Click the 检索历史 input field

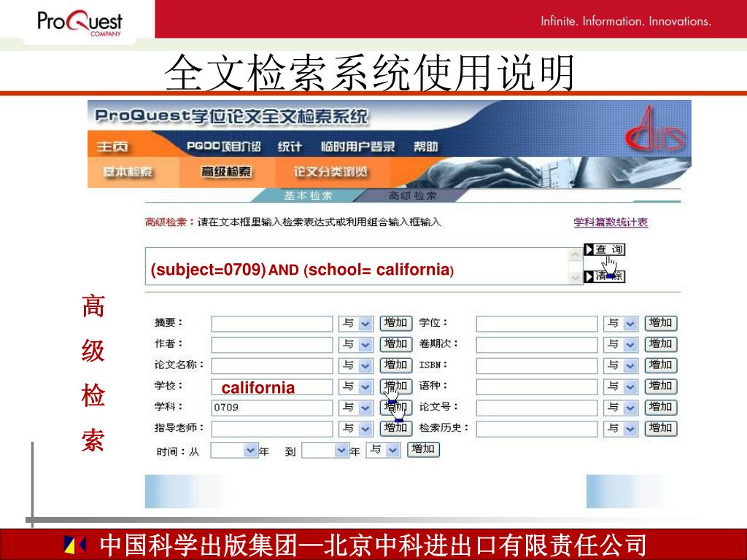[537, 429]
